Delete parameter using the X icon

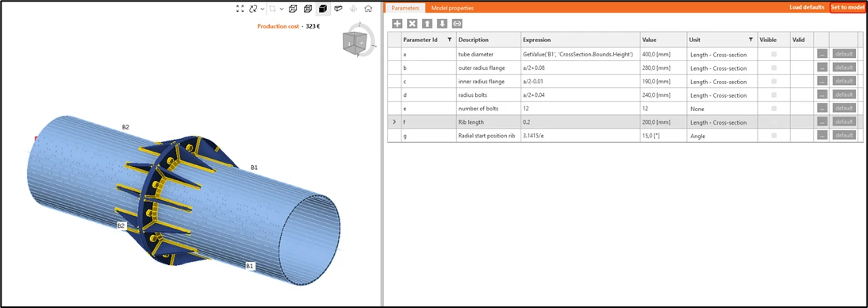pyautogui.click(x=412, y=23)
